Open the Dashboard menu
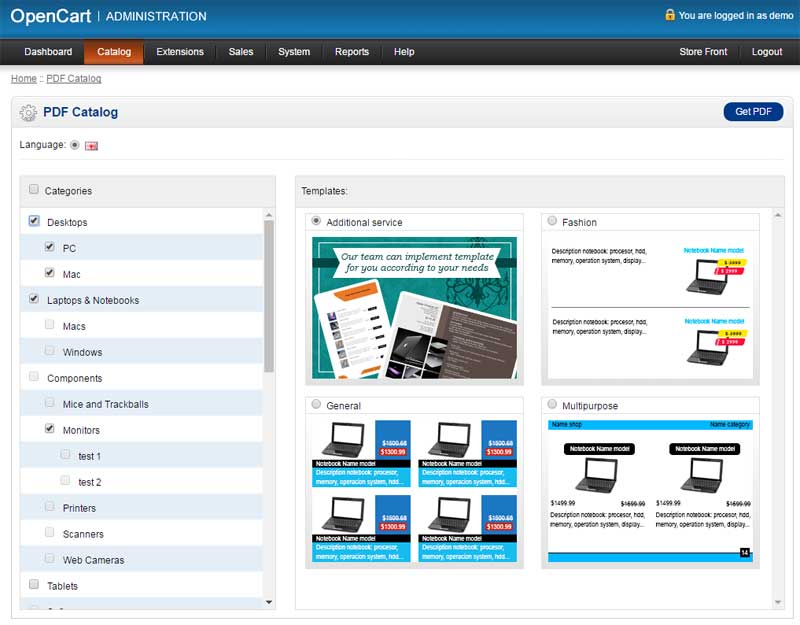Viewport: 800px width, 625px height. tap(48, 52)
